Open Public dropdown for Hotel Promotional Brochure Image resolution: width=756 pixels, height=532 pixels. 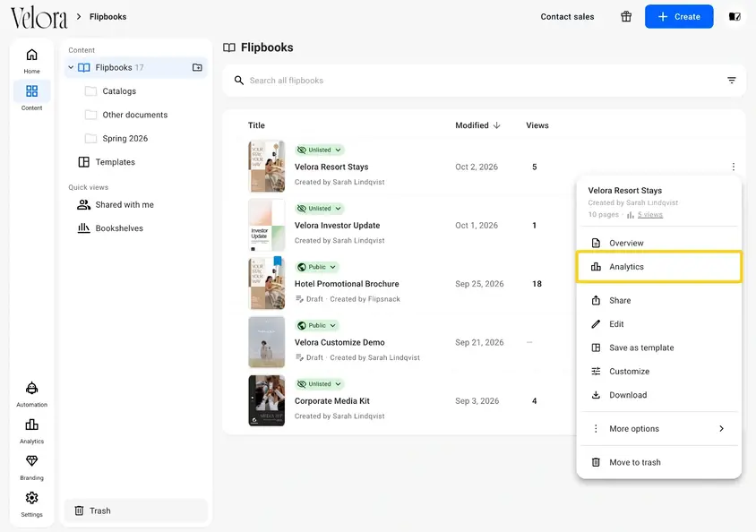click(317, 267)
